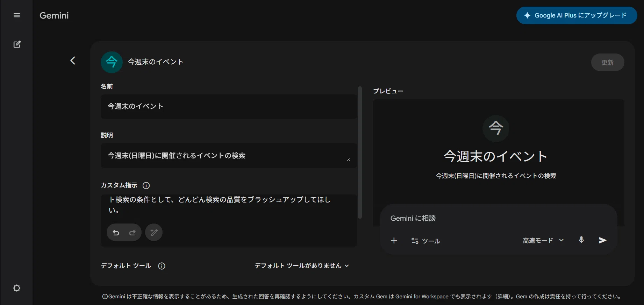Click Google AI Plus にアップグレード button

[577, 15]
